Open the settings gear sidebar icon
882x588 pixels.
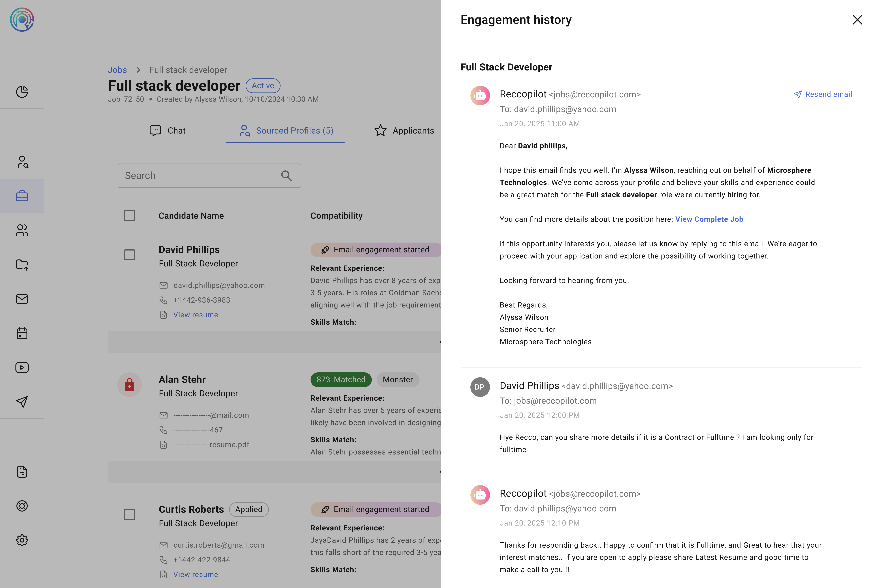22,540
